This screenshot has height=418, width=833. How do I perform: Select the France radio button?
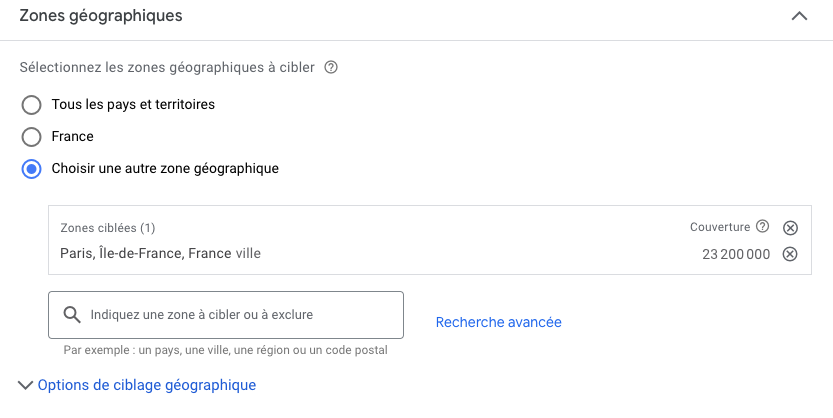click(32, 137)
